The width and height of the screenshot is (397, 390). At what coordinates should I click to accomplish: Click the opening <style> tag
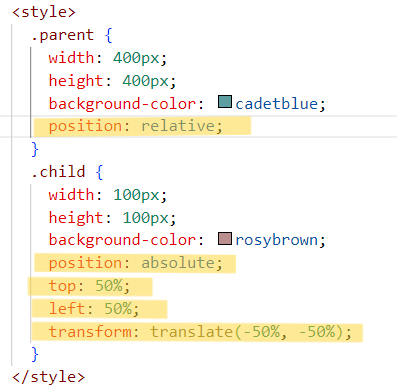coord(44,12)
